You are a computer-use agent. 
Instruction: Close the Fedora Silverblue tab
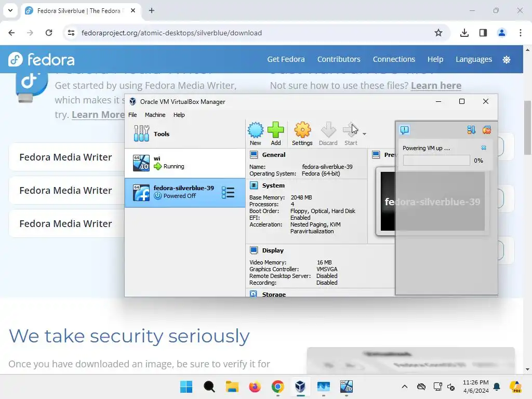coord(133,10)
